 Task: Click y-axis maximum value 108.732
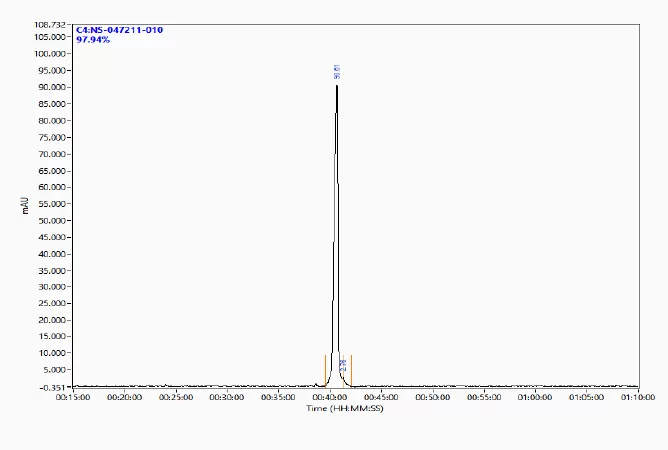point(50,25)
